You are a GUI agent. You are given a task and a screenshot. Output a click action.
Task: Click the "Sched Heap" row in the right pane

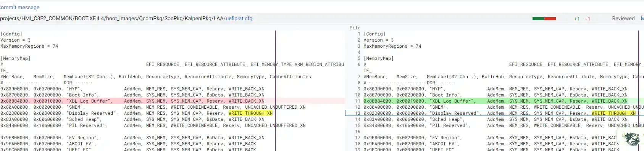tap(496, 119)
